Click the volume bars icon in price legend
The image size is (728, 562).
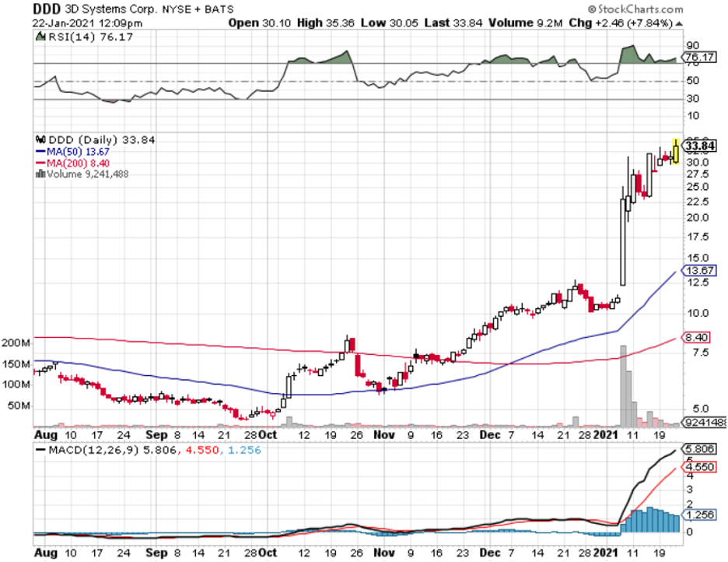coord(40,174)
